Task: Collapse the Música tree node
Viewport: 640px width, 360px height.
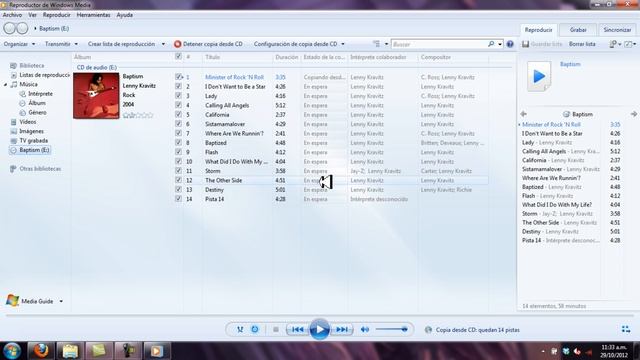Action: (x=6, y=84)
